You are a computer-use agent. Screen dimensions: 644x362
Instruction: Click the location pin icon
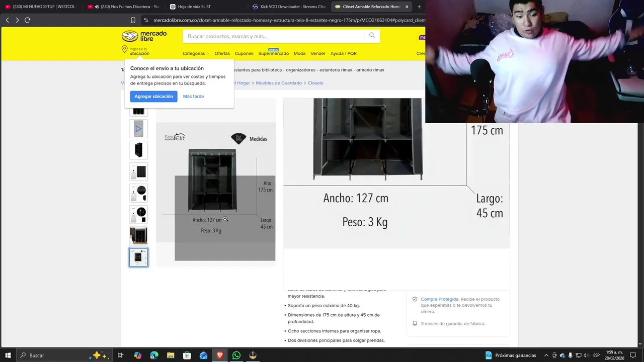pos(124,49)
